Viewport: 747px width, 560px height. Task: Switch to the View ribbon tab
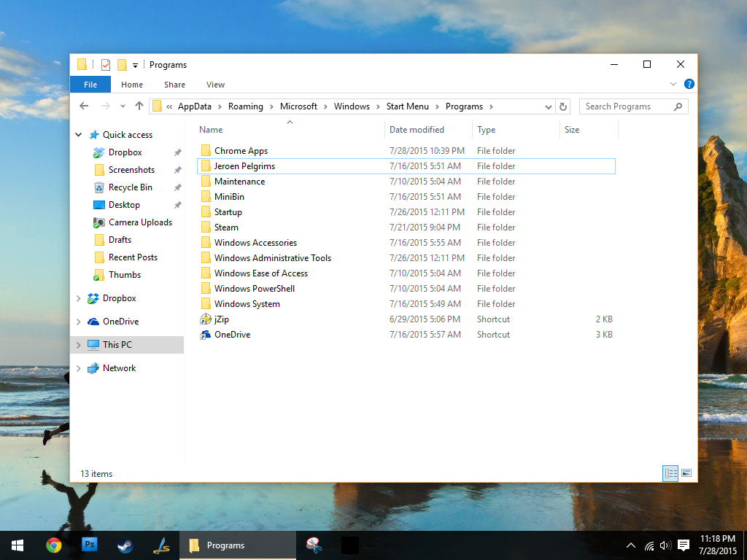pos(215,85)
